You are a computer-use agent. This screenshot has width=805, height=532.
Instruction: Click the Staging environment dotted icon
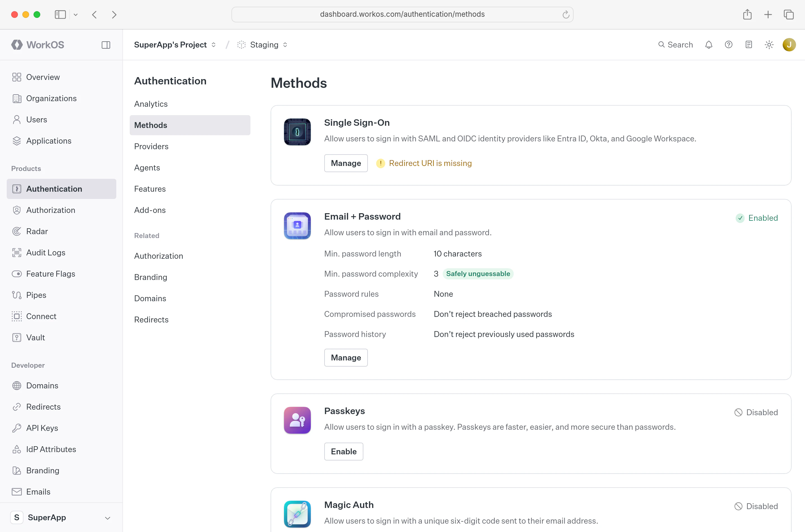(241, 45)
